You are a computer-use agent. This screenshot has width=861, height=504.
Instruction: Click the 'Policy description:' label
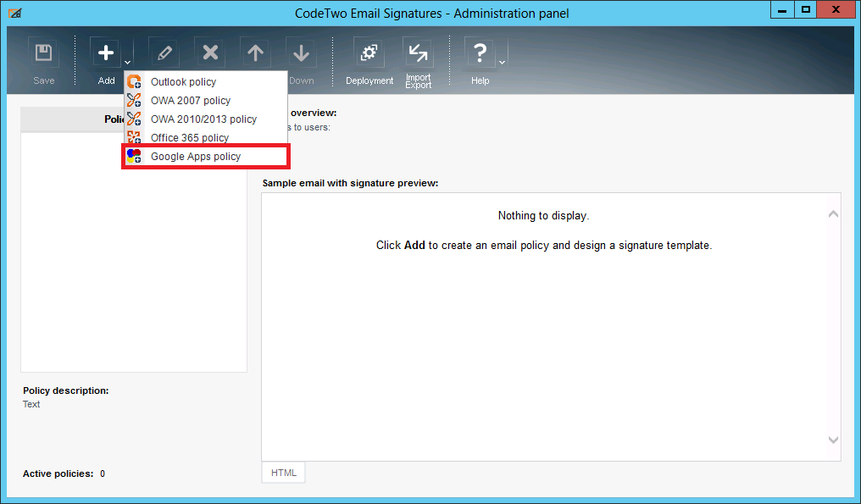click(x=66, y=390)
